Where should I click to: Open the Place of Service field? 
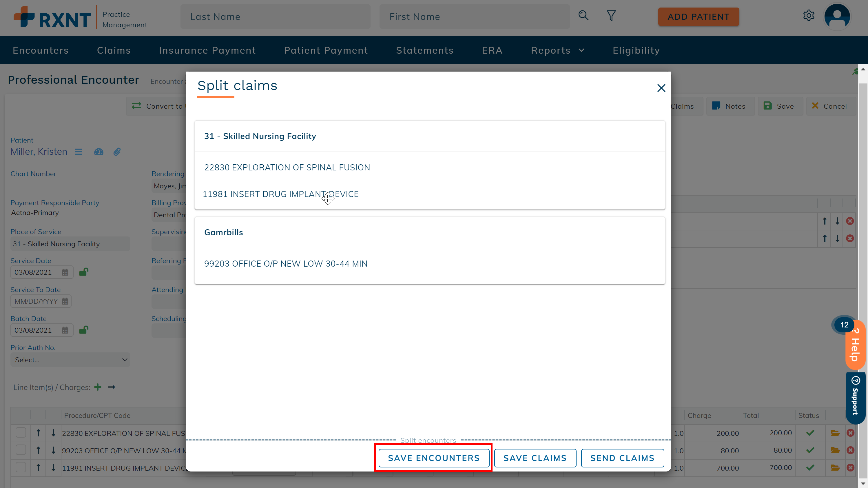point(70,244)
